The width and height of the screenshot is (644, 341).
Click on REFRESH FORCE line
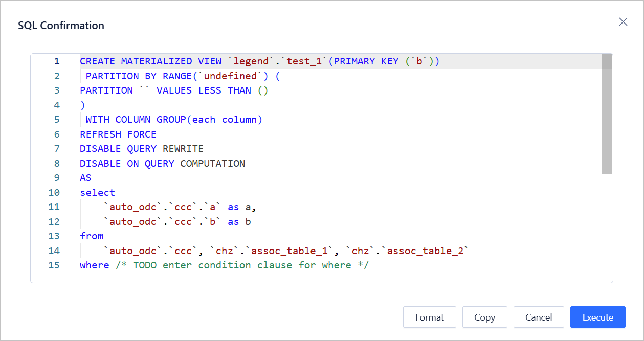click(x=118, y=134)
